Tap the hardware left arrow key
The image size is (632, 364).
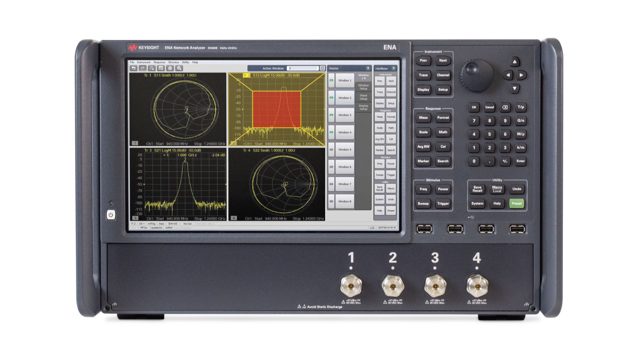(508, 75)
